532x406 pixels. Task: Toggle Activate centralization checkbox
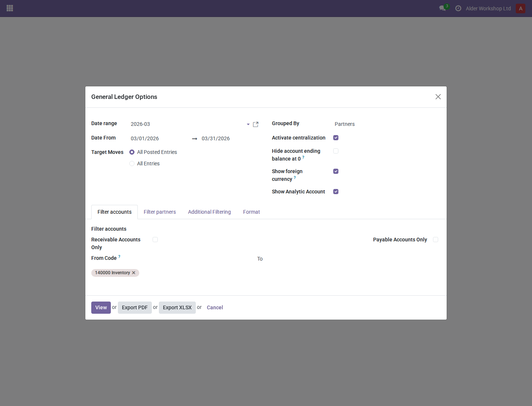(336, 138)
